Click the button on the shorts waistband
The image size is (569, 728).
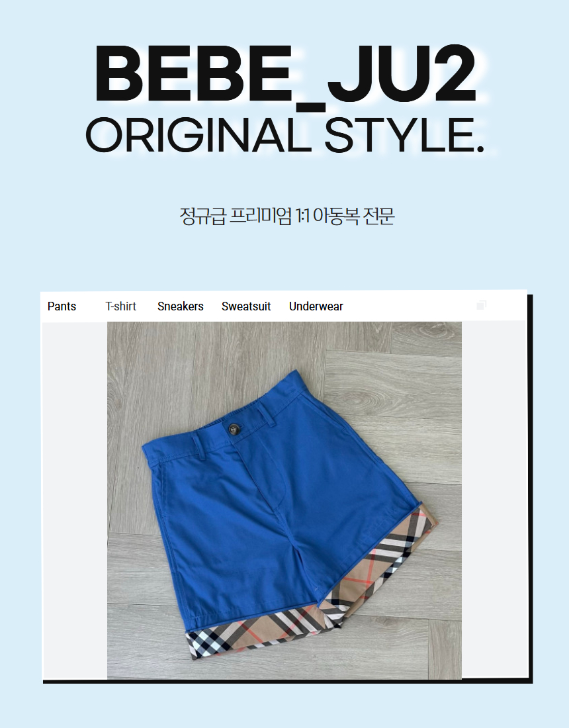click(234, 430)
